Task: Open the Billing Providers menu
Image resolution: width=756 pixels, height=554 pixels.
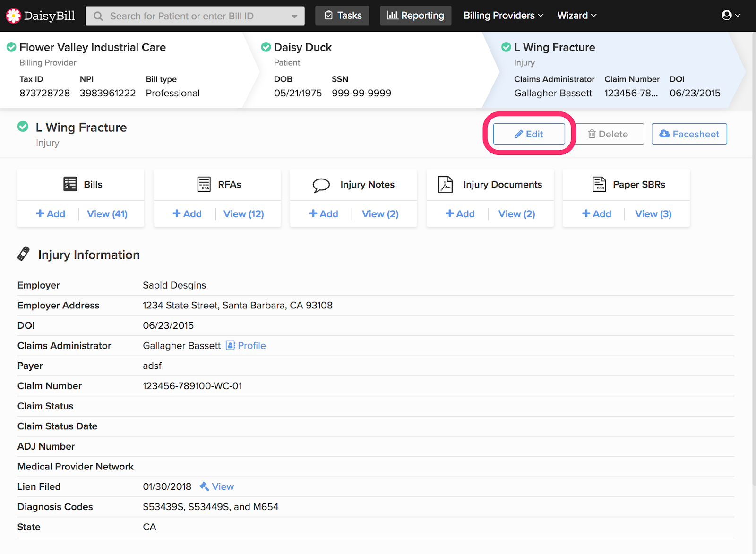Action: click(503, 16)
